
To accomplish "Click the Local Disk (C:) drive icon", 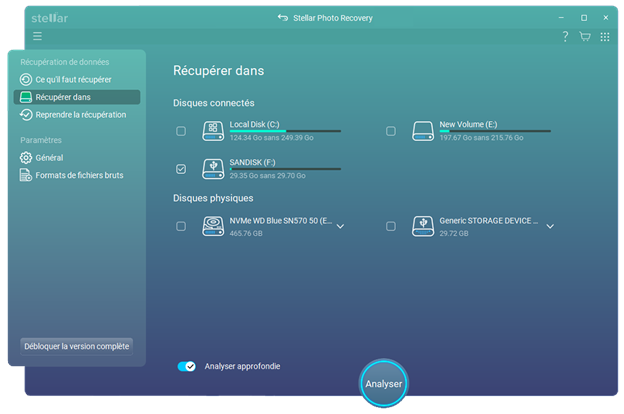I will click(213, 131).
